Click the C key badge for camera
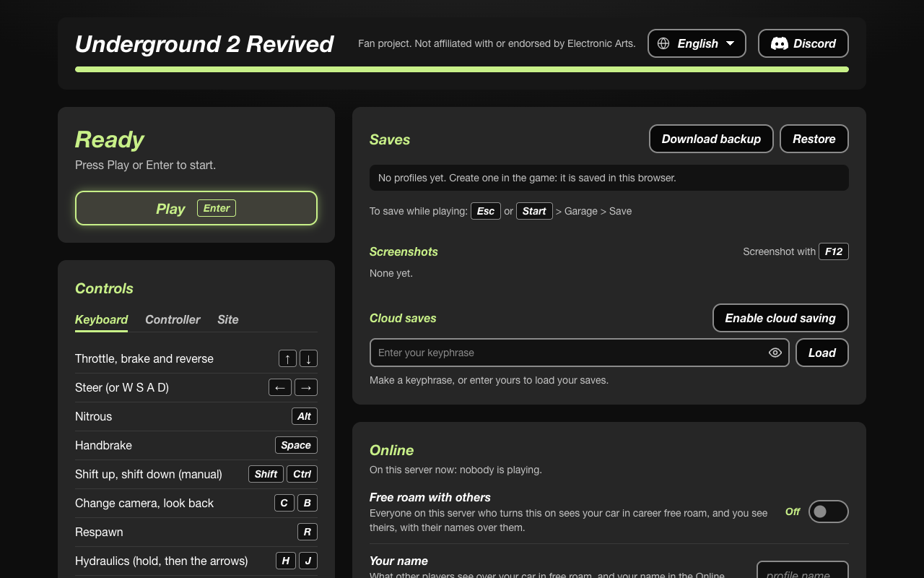The width and height of the screenshot is (924, 578). pyautogui.click(x=284, y=503)
